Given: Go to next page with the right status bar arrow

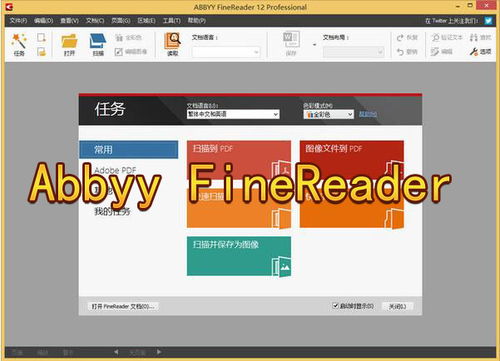Looking at the screenshot, I should [159, 352].
